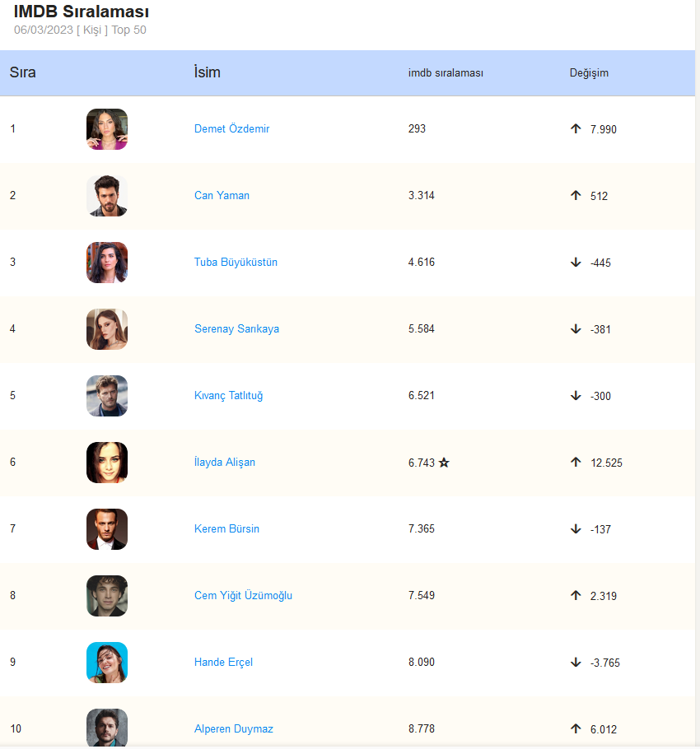Click the Kerem Bürsin name link
Screen dimensions: 700x749
click(x=226, y=529)
